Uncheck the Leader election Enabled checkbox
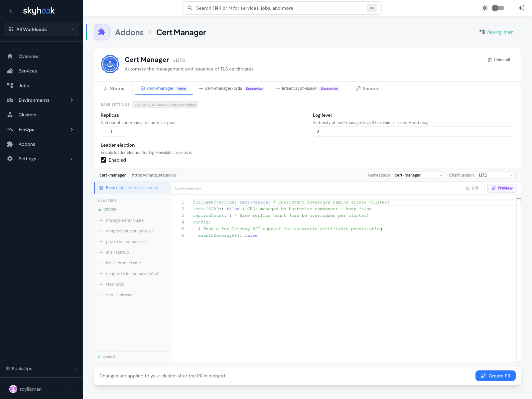The image size is (532, 399). (103, 160)
